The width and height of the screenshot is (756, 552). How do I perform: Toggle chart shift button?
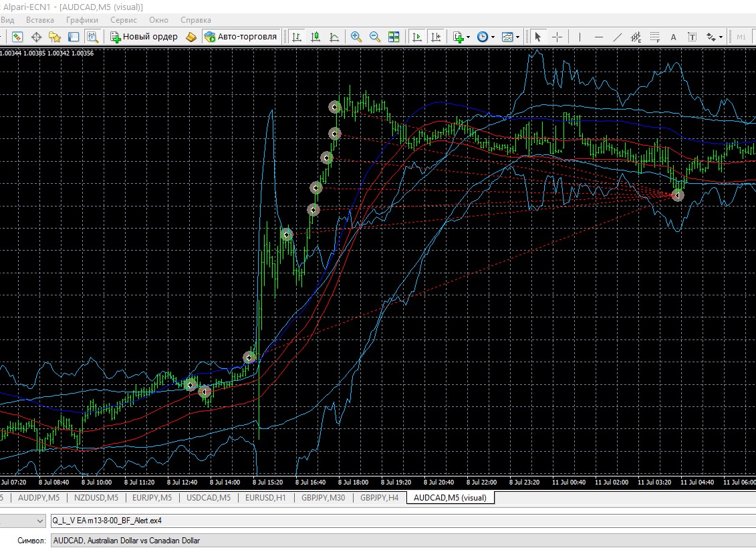436,37
